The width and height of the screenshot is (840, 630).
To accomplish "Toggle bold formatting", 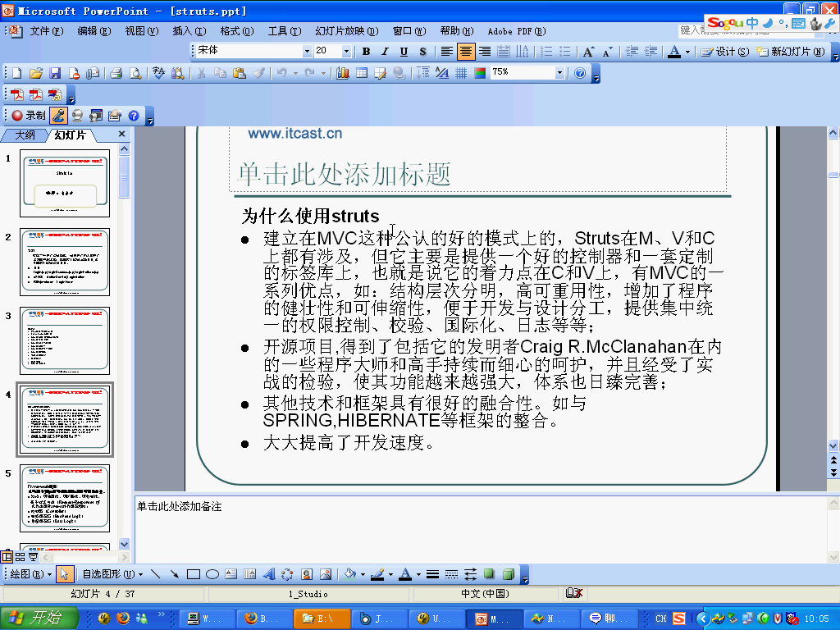I will tap(367, 52).
